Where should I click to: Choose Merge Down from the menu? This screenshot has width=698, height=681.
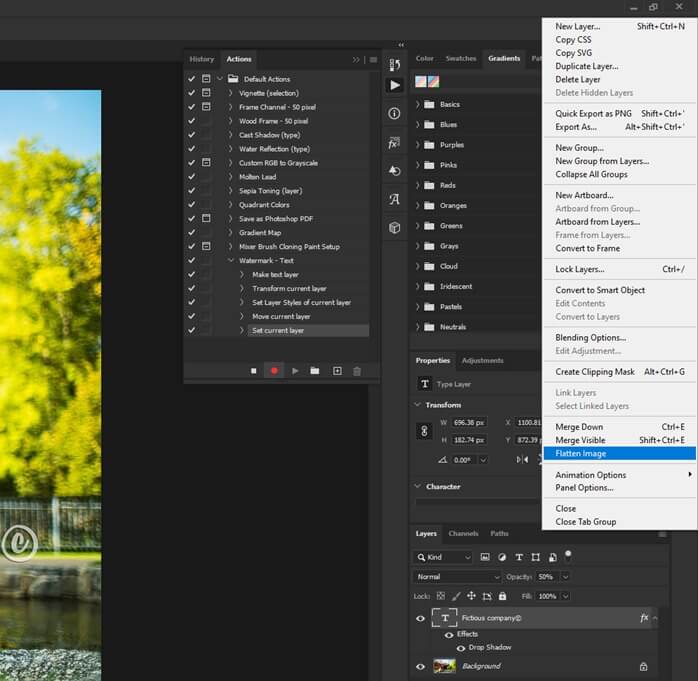pyautogui.click(x=619, y=427)
